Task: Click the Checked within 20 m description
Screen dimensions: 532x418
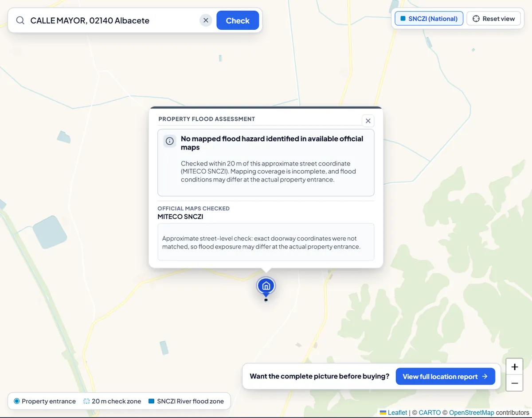Action: click(268, 171)
